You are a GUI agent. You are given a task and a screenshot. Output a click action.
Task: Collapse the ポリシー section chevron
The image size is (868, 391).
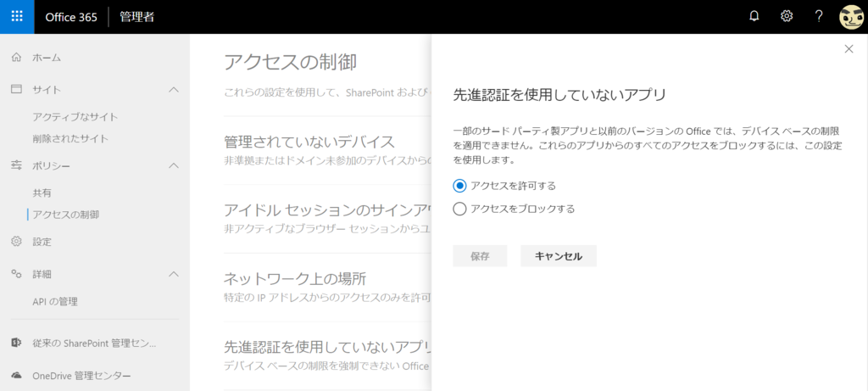(173, 165)
